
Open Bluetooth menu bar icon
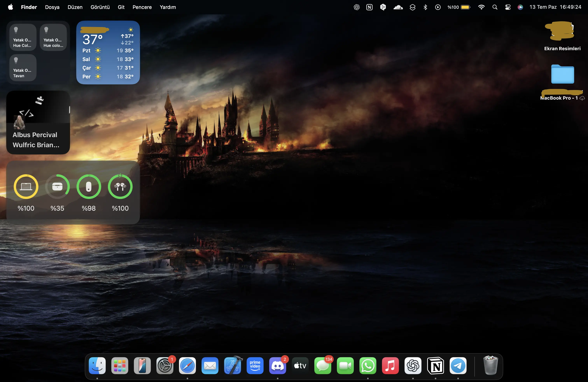[x=425, y=7]
